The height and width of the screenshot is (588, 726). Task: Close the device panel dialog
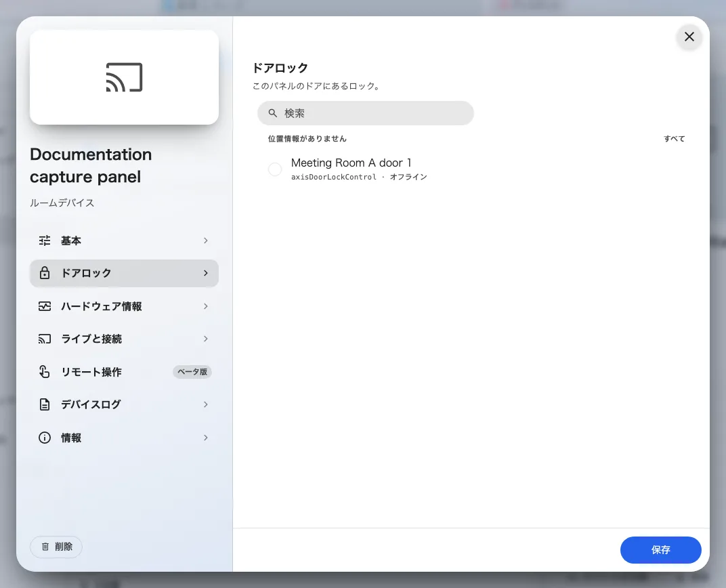coord(689,37)
